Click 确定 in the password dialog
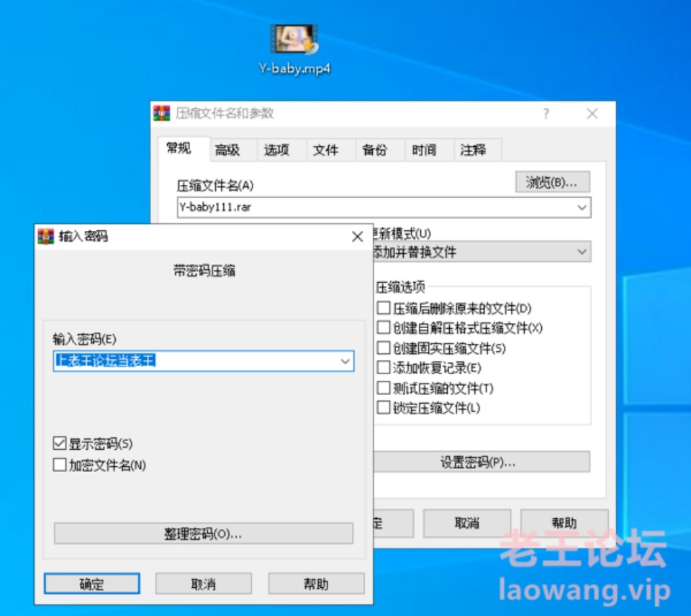Image resolution: width=691 pixels, height=616 pixels. 91,584
